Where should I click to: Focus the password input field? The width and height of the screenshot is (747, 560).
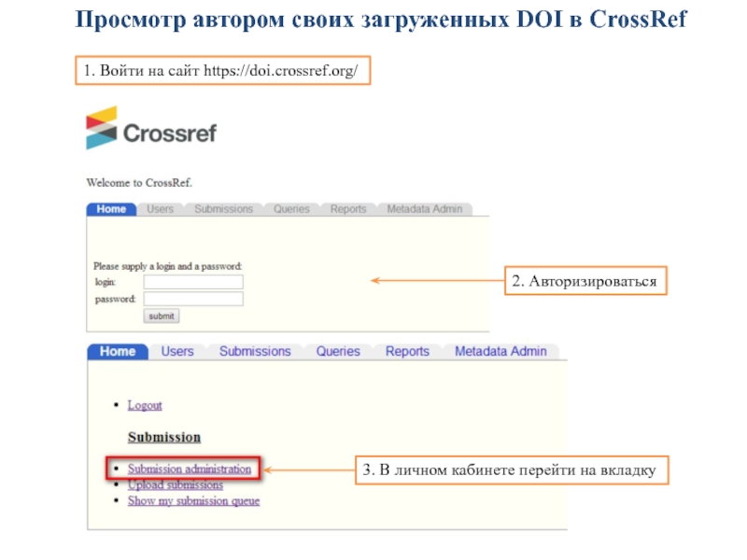[x=193, y=300]
